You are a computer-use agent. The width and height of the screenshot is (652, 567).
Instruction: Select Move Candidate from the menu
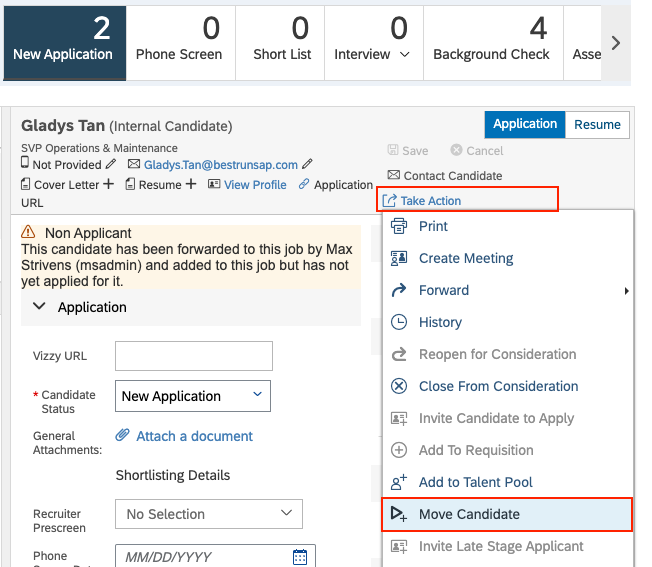click(507, 514)
